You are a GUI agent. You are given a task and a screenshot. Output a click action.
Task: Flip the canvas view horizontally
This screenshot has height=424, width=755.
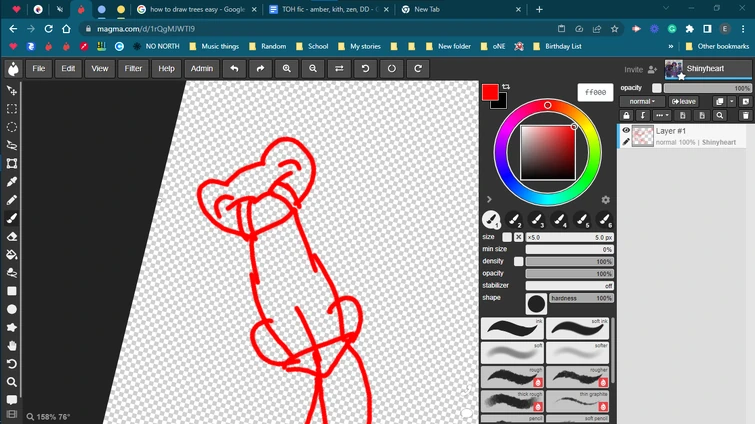coord(339,69)
